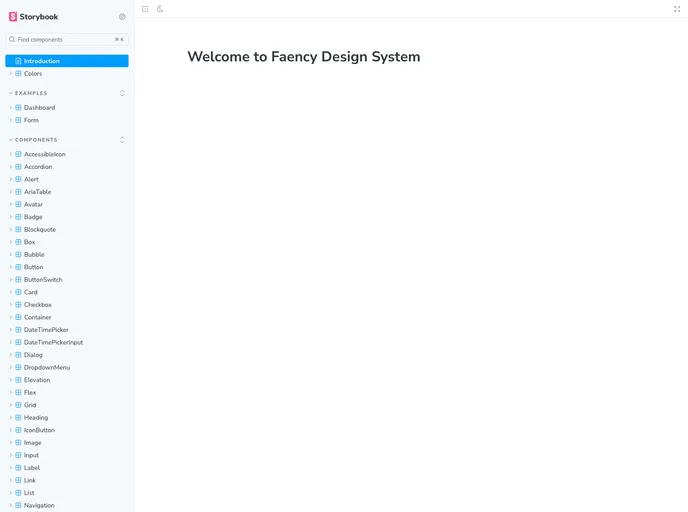The image size is (688, 512).
Task: Open the Label component
Action: click(67, 468)
